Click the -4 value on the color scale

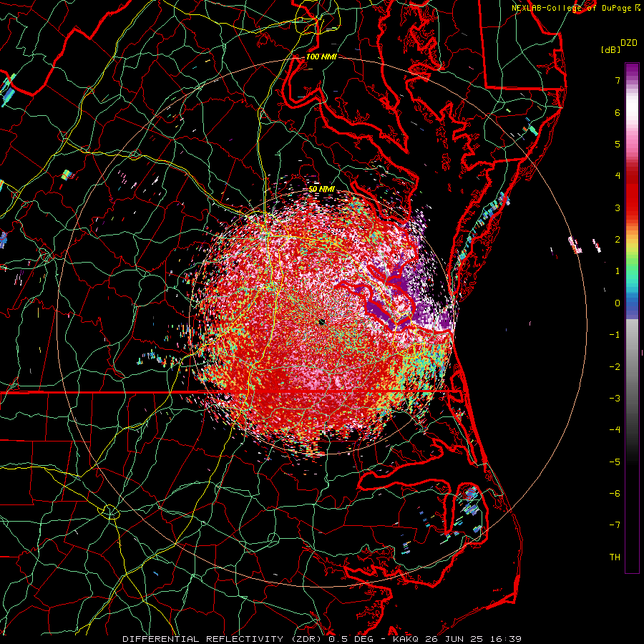point(615,430)
